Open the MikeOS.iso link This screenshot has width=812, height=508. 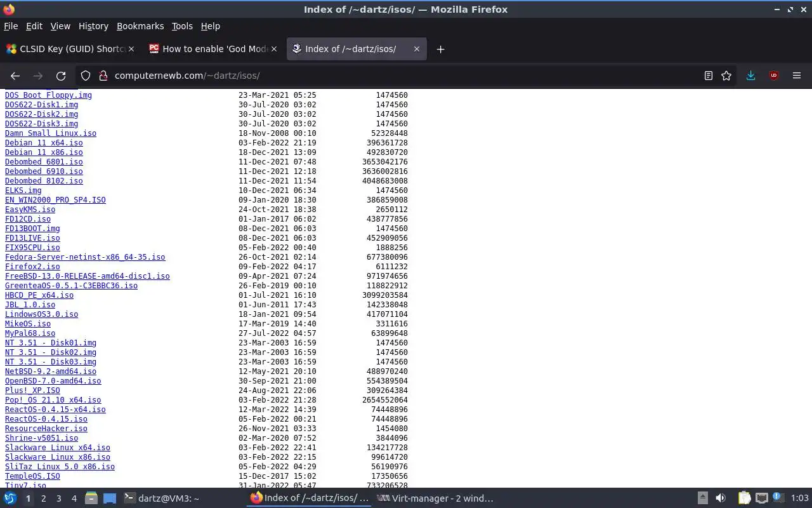28,324
